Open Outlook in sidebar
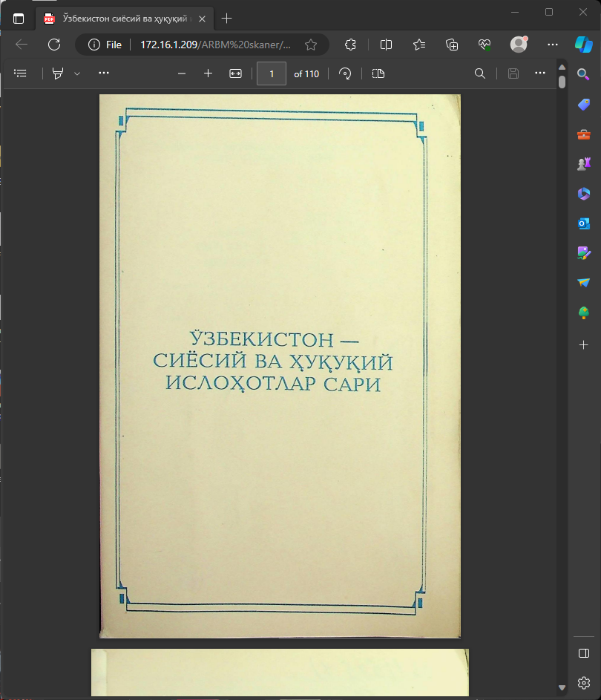Image resolution: width=601 pixels, height=700 pixels. (584, 223)
